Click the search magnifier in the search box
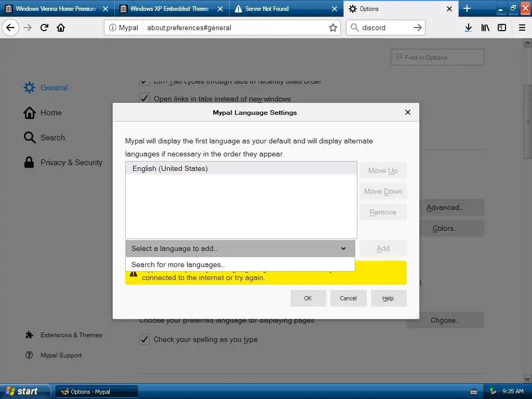 (x=354, y=28)
